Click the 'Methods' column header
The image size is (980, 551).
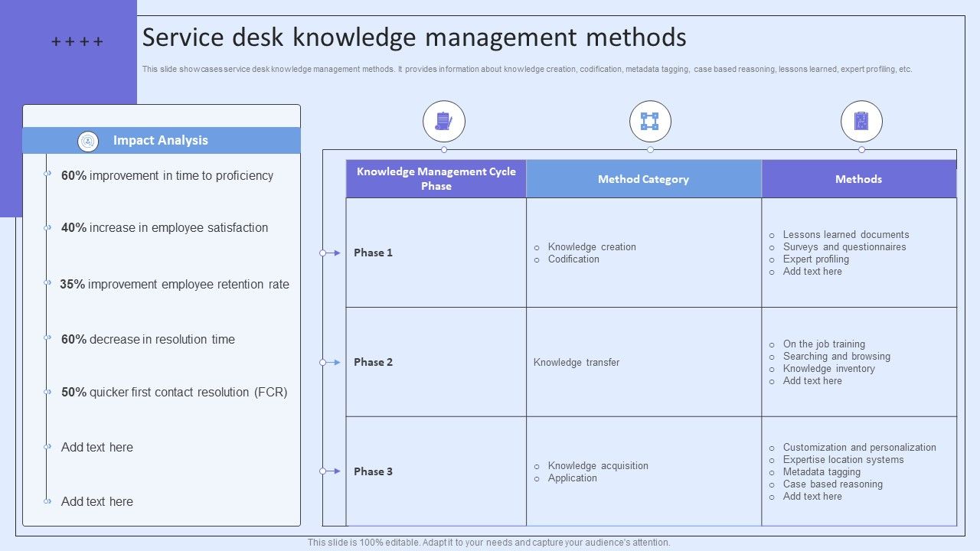(859, 179)
